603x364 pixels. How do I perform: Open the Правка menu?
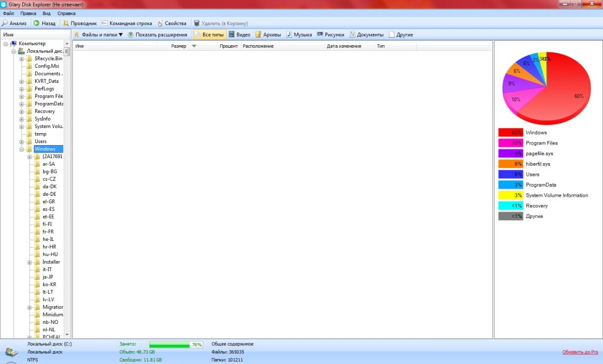tap(28, 14)
